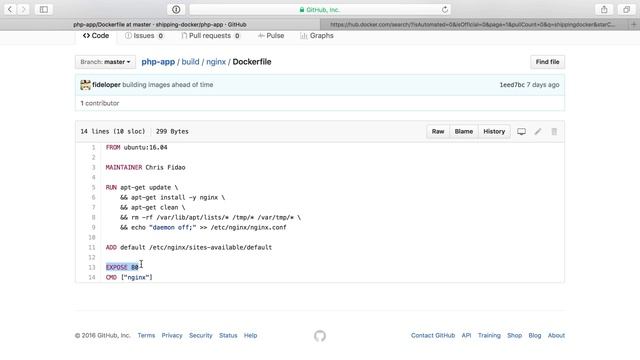Click the ADD default sites-available line
The image size is (640, 360).
pyautogui.click(x=189, y=247)
